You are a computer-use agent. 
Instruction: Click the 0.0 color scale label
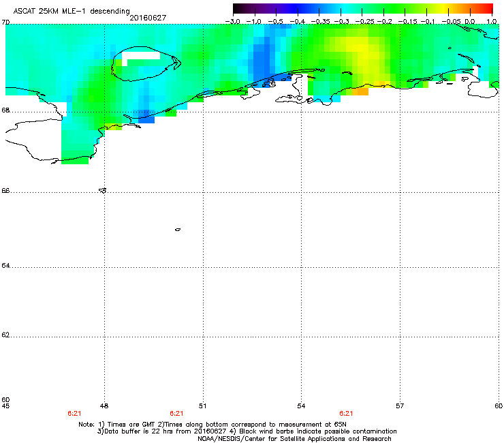point(470,22)
